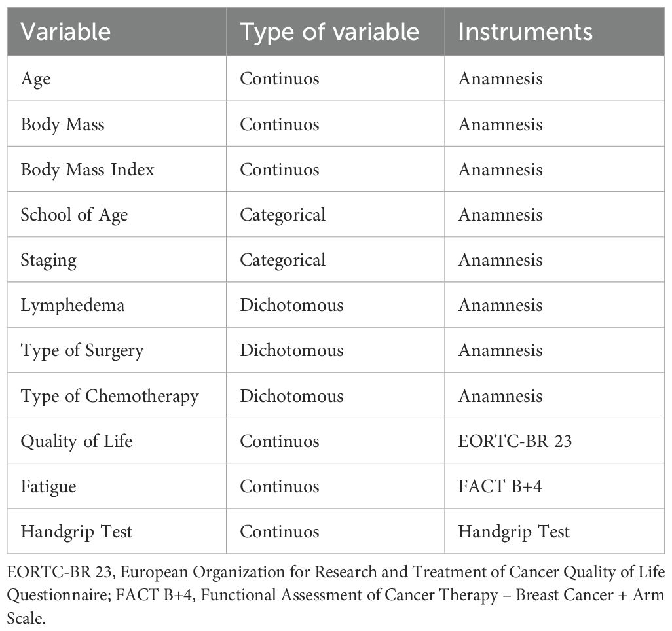Click the "Instruments" column header
The image size is (672, 631).
525,32
